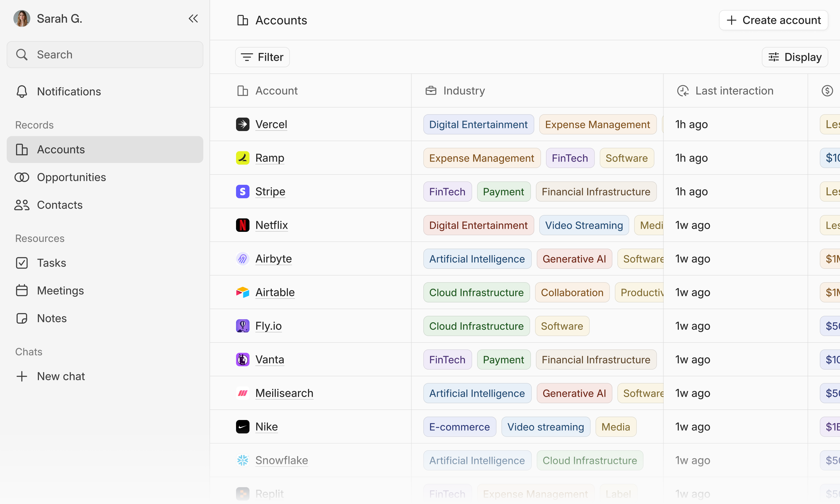Open the Vercel account link

(x=271, y=124)
